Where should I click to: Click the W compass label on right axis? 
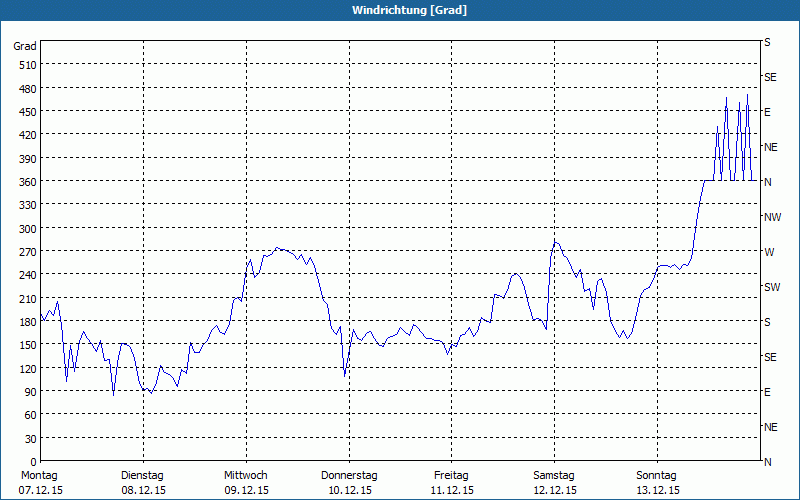(768, 252)
